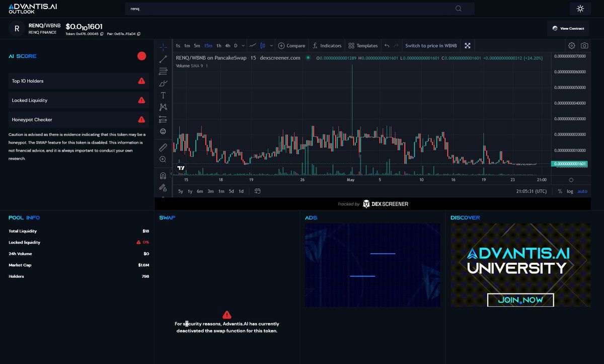Click the search input field containing renq
The image size is (604, 364).
[299, 9]
